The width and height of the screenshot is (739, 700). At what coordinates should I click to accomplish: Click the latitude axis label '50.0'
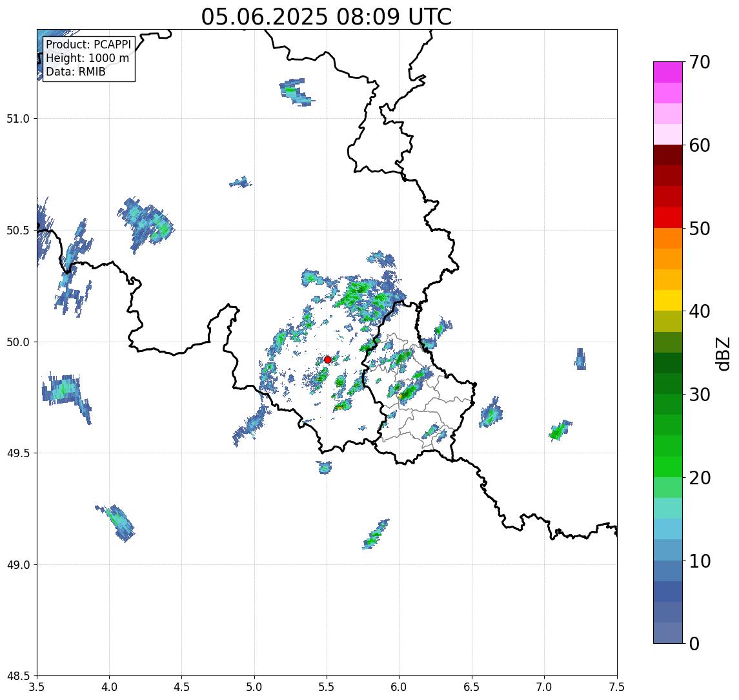[18, 342]
